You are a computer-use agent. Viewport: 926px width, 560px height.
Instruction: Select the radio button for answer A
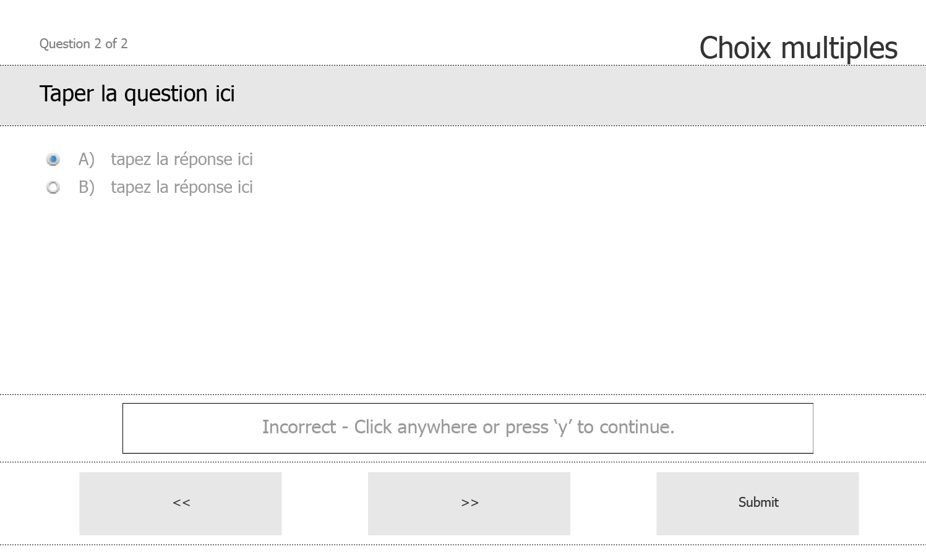click(x=53, y=159)
